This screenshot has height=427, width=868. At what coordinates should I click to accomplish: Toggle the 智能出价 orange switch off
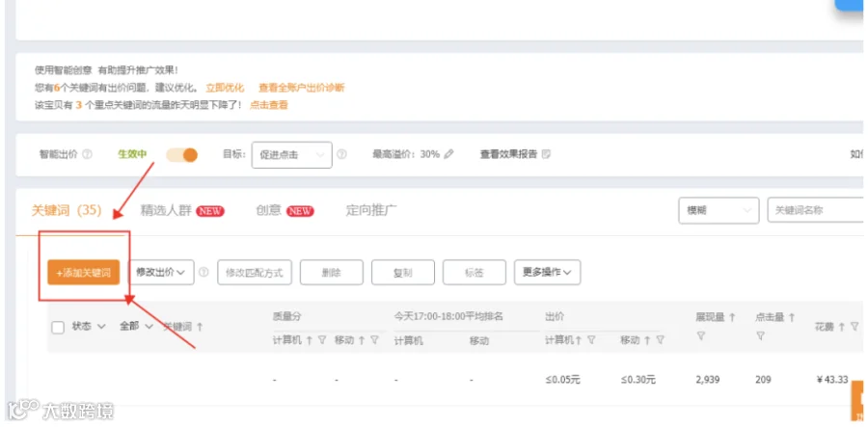(182, 155)
